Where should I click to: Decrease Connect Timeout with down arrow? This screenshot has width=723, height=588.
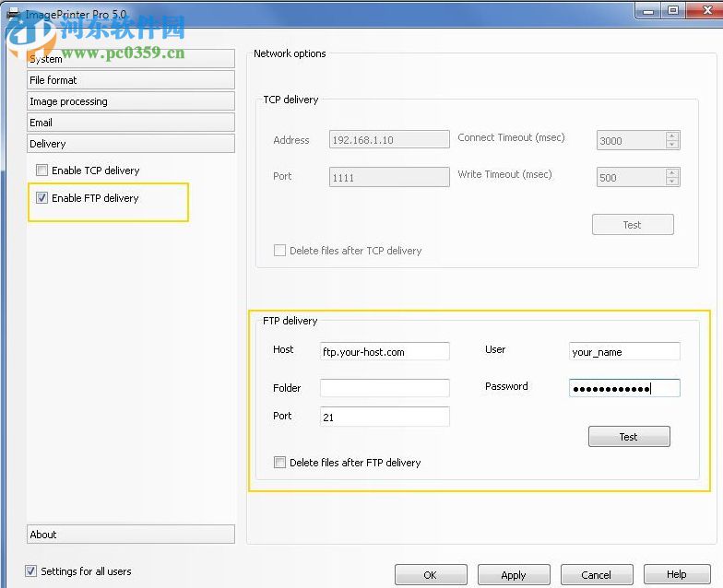672,144
